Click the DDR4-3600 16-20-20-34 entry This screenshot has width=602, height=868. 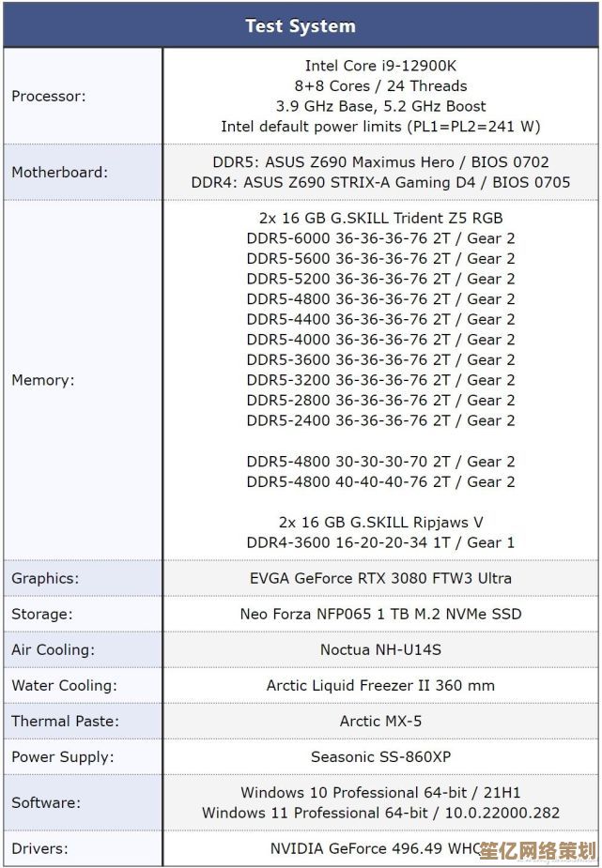tap(380, 542)
